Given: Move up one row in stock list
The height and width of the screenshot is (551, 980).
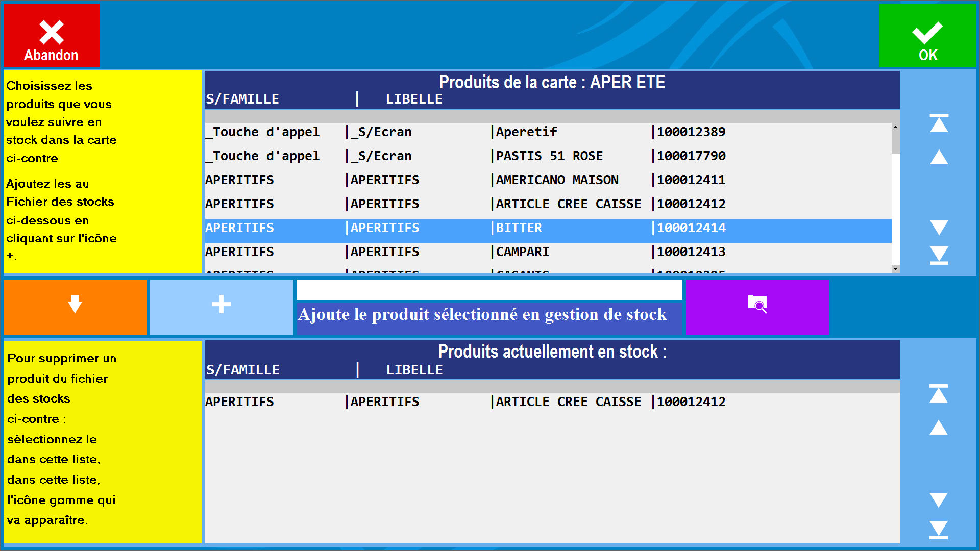Looking at the screenshot, I should coord(939,428).
